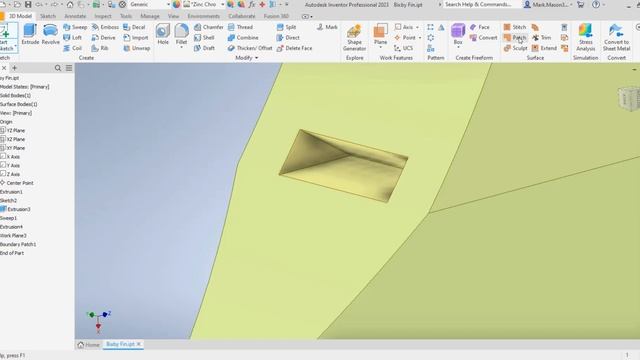Viewport: 640px width, 360px height.
Task: Create a work Plane
Action: tap(380, 34)
